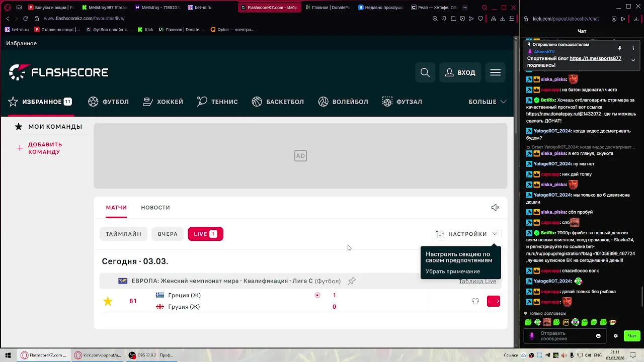The image size is (644, 362).
Task: Open the t.me/sports877 link in chat
Action: click(x=595, y=58)
